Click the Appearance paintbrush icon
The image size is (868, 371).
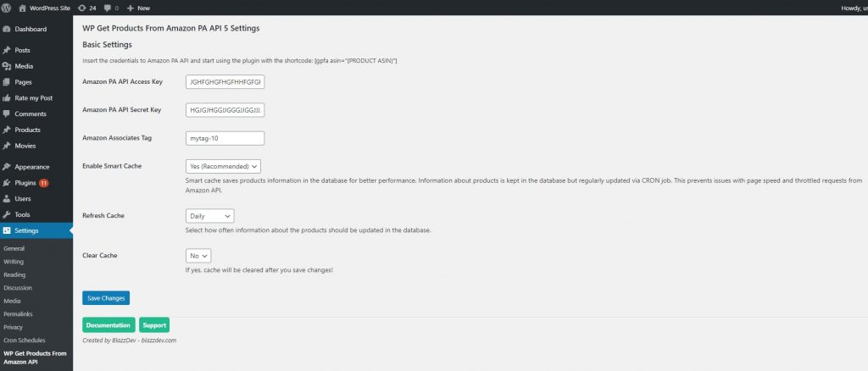[x=7, y=167]
